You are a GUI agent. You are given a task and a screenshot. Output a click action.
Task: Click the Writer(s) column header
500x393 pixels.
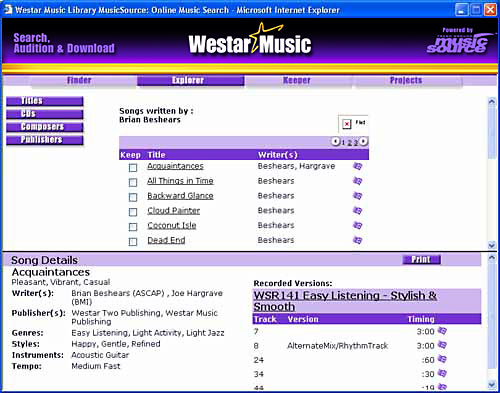click(x=278, y=155)
